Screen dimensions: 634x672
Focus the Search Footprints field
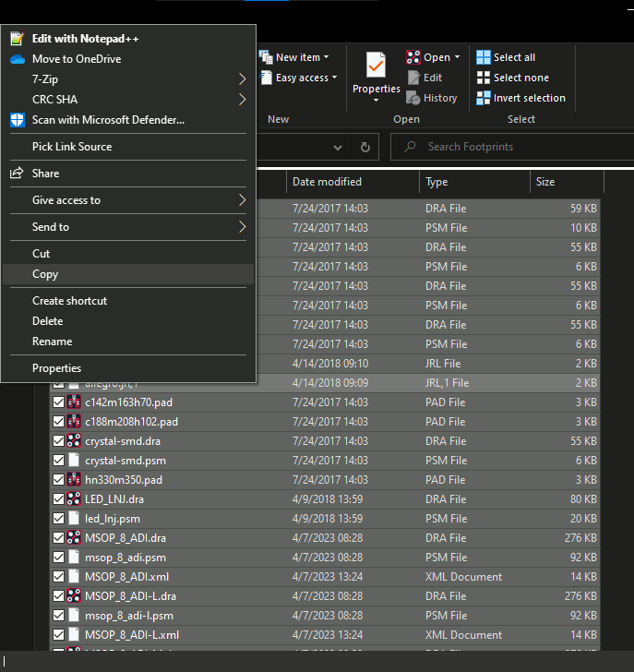pos(512,147)
